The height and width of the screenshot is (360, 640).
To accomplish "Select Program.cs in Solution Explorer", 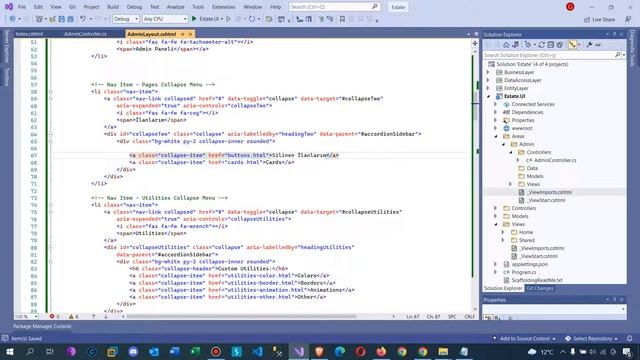I will [524, 272].
